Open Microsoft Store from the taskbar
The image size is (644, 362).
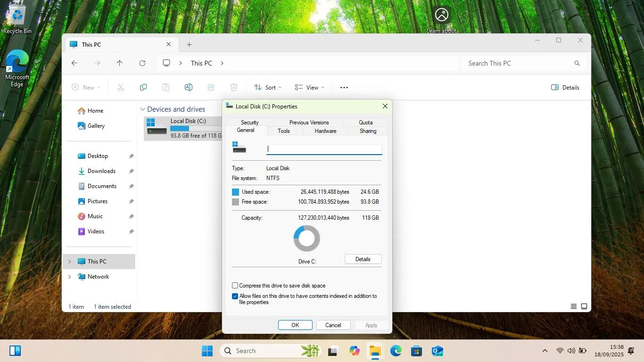[416, 351]
